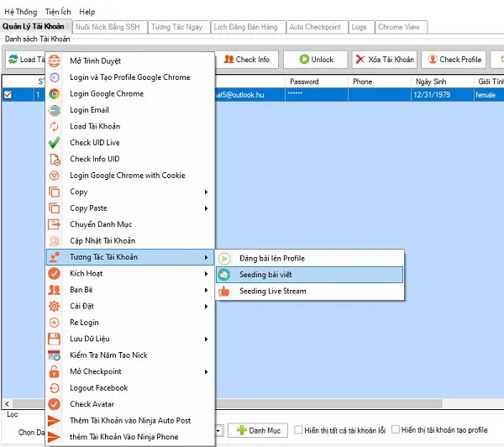The height and width of the screenshot is (447, 504).
Task: Click the Mở Checkpoint lock icon
Action: [55, 371]
